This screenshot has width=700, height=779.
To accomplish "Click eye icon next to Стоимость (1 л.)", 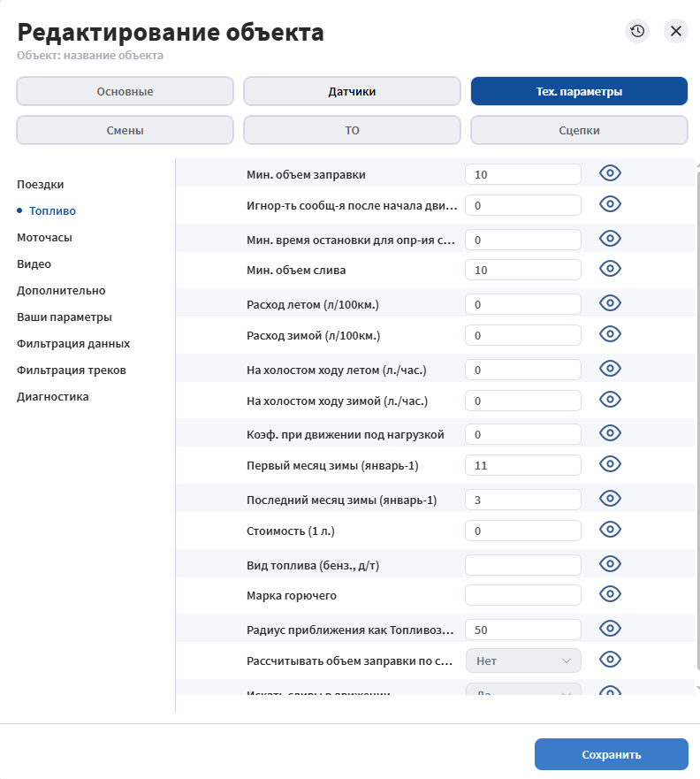I will pos(610,530).
